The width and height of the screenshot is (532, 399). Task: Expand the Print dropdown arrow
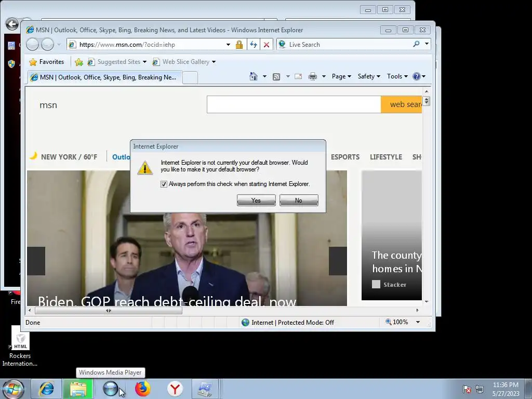click(x=324, y=76)
